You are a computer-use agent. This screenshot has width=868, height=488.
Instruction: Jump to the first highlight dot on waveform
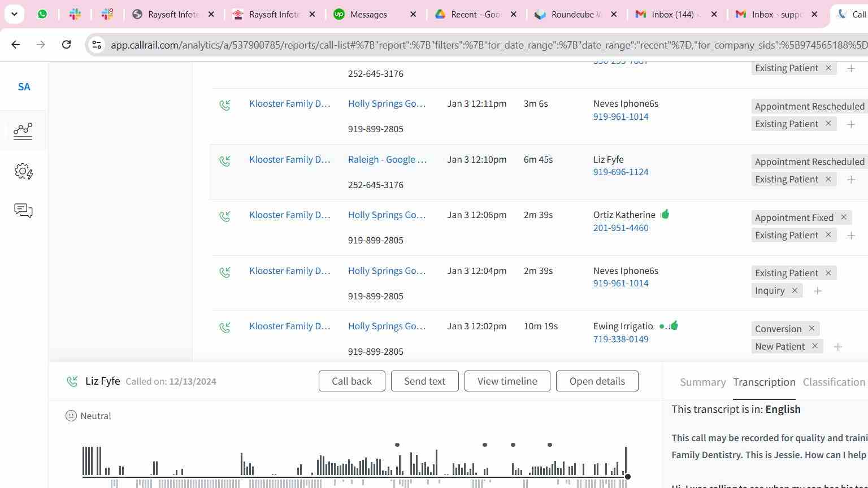[397, 445]
